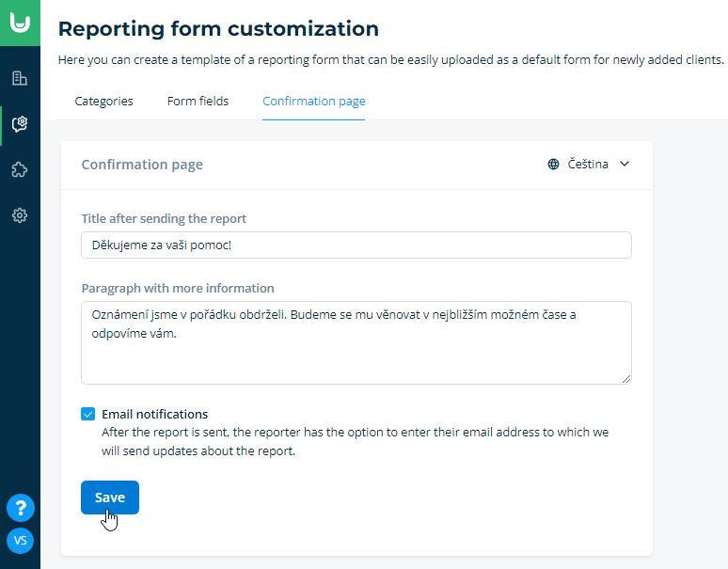728x569 pixels.
Task: Click the globe language icon
Action: pos(553,165)
